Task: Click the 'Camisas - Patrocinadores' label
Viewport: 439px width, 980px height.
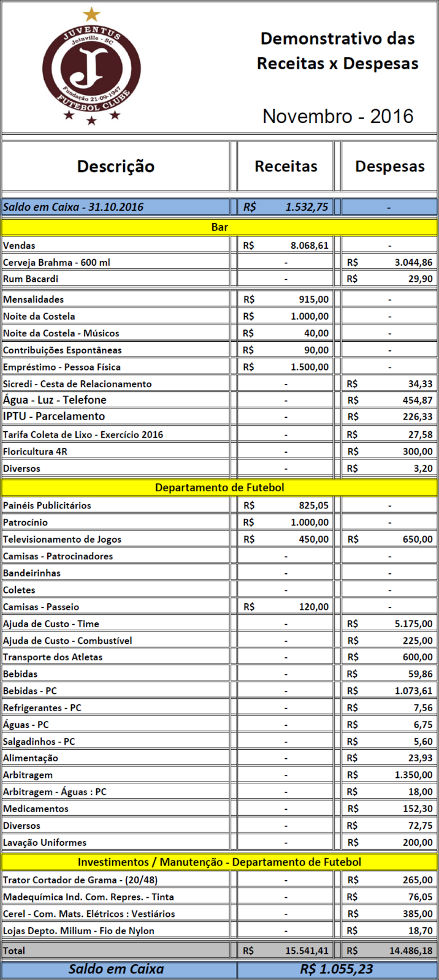Action: point(58,556)
